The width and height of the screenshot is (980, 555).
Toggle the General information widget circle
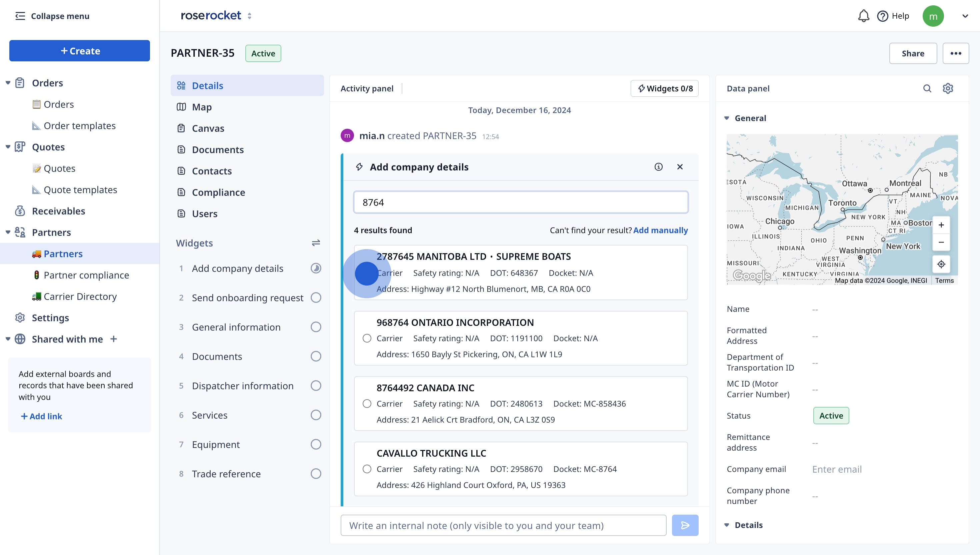316,327
